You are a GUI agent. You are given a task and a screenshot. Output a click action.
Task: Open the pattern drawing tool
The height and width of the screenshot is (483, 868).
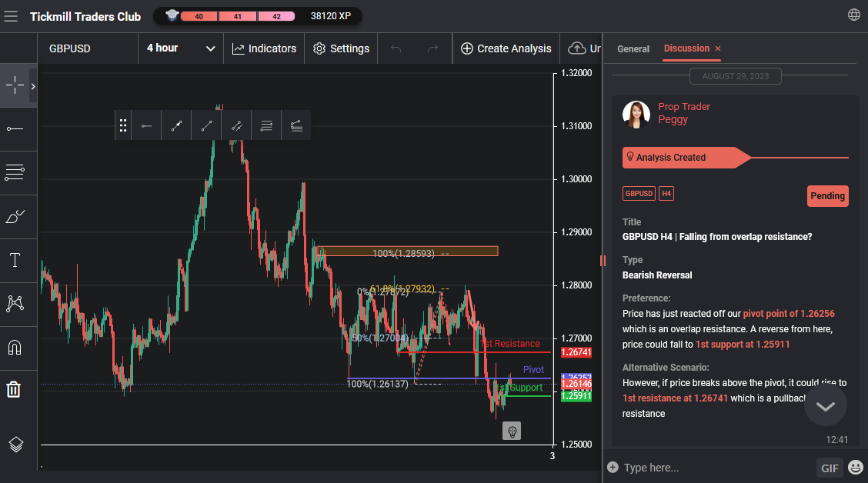click(x=15, y=304)
